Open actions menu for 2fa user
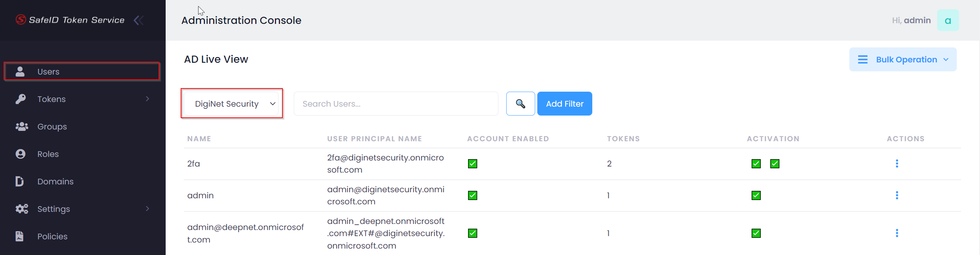The height and width of the screenshot is (255, 980). (x=896, y=163)
